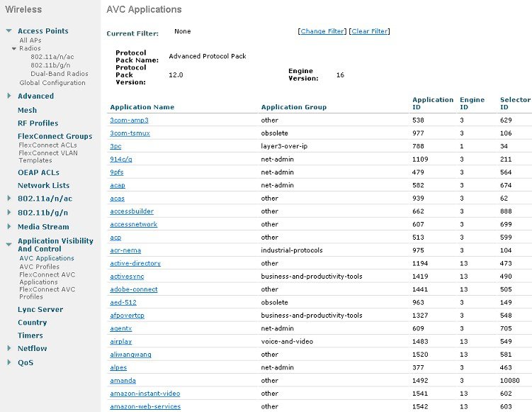Open Lync Server menu item
Viewport: 532px width, 412px height.
coord(40,309)
